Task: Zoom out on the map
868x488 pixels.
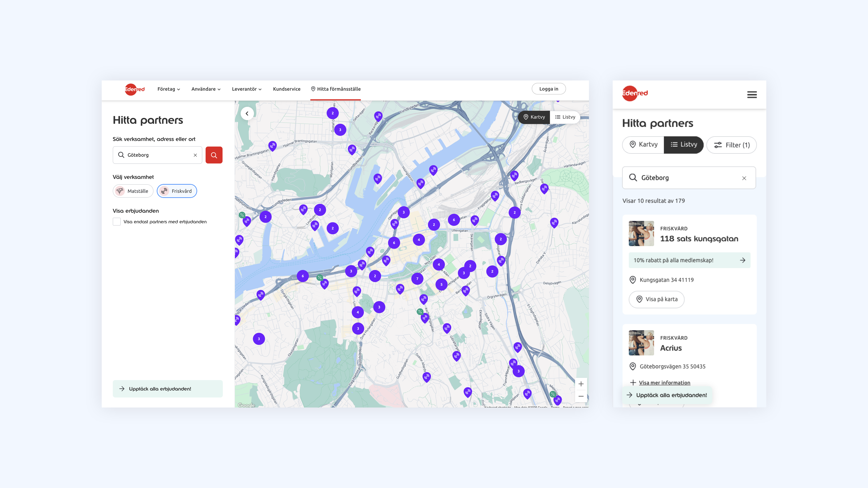Action: click(x=581, y=396)
